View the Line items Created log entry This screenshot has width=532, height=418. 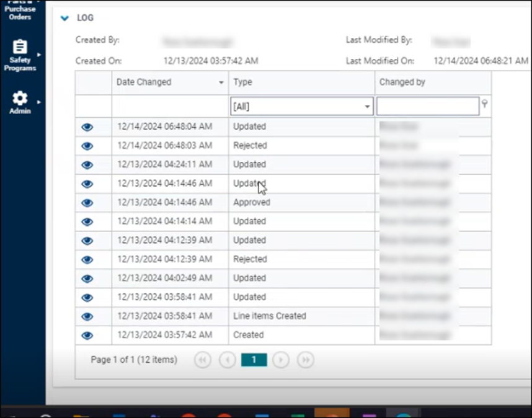(87, 316)
